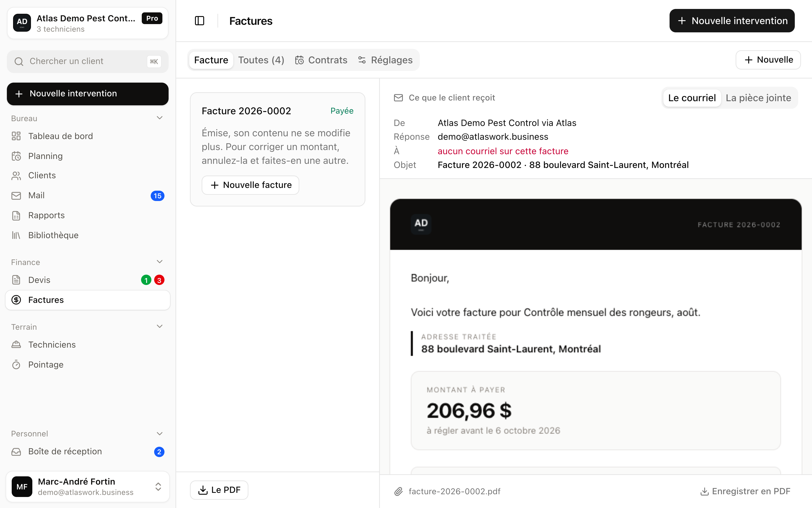Click sidebar Nouvelle intervention button
812x508 pixels.
click(x=87, y=94)
